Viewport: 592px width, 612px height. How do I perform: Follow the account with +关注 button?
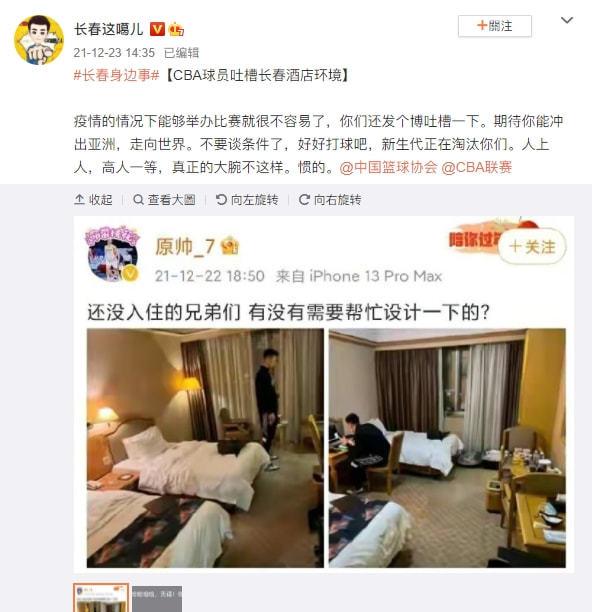pos(494,26)
